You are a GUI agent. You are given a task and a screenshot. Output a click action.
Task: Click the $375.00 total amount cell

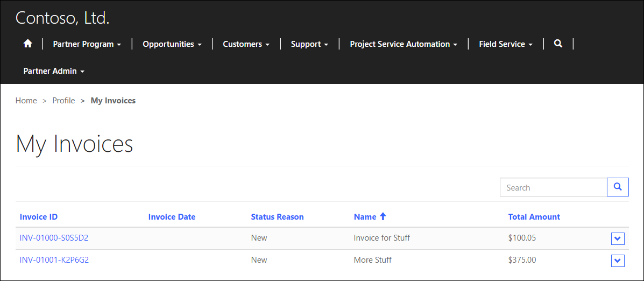522,259
